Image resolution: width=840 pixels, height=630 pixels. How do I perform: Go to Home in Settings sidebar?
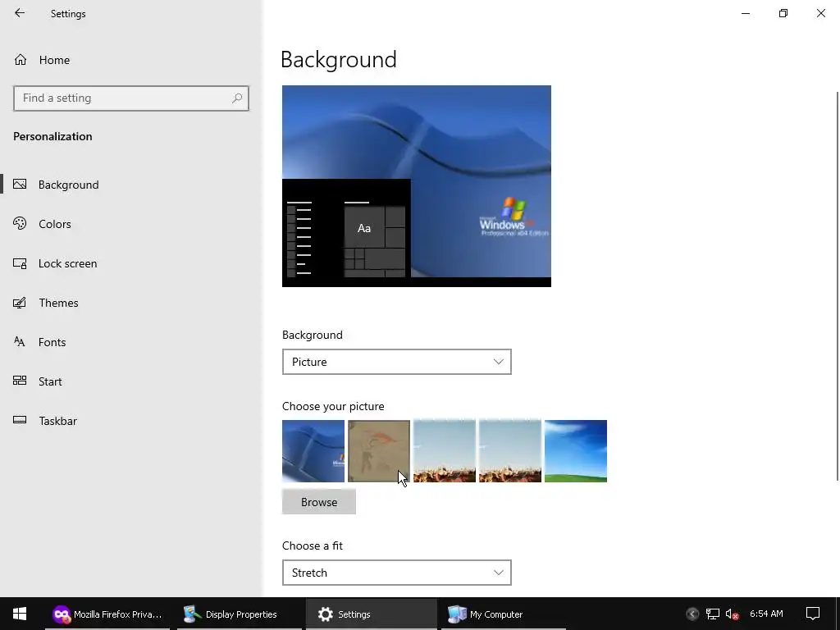54,60
